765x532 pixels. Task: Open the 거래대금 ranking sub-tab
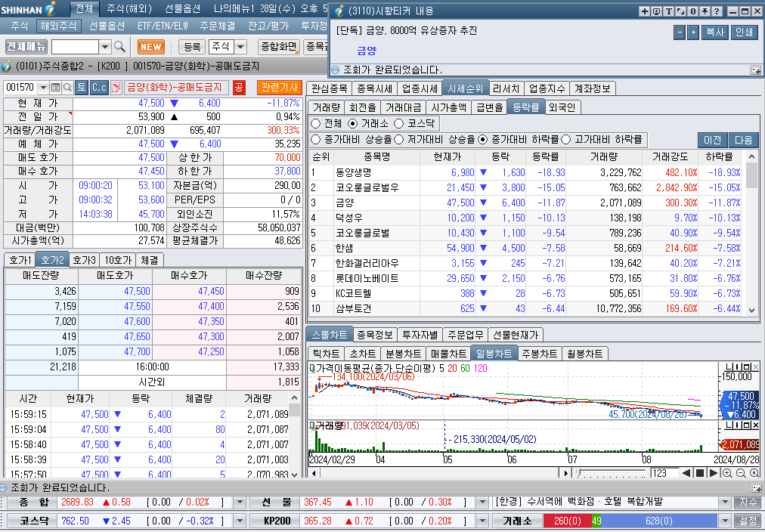tap(403, 107)
